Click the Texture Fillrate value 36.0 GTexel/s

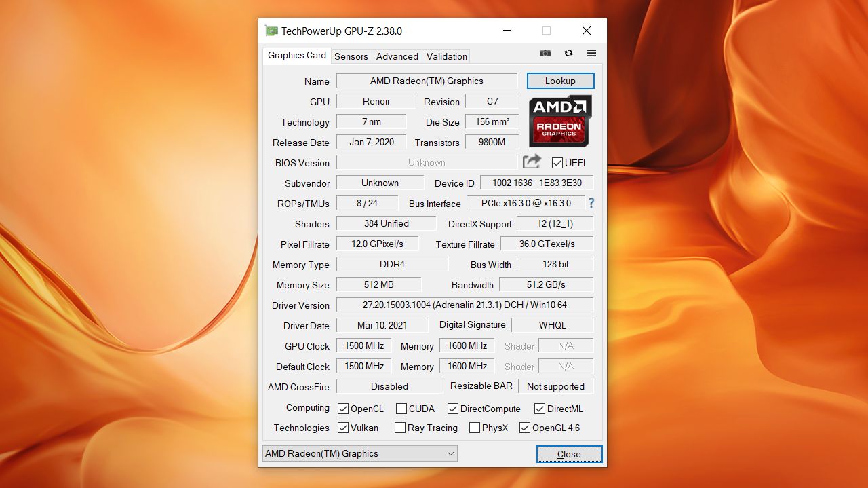click(x=547, y=244)
